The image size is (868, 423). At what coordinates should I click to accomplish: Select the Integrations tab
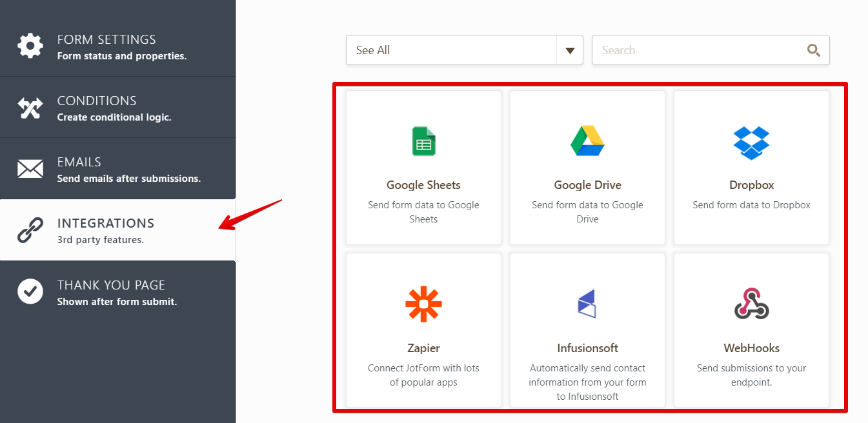(118, 230)
